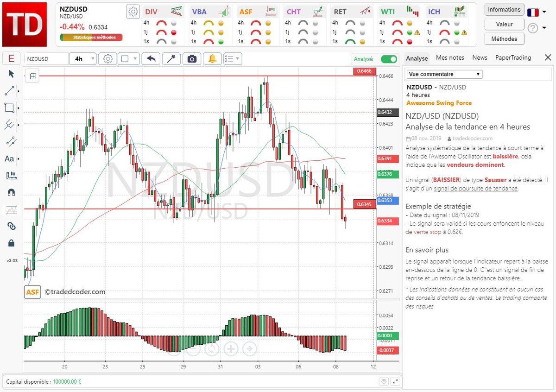The width and height of the screenshot is (556, 392).
Task: Click the tradedcoder.com author link
Action: coord(473,138)
